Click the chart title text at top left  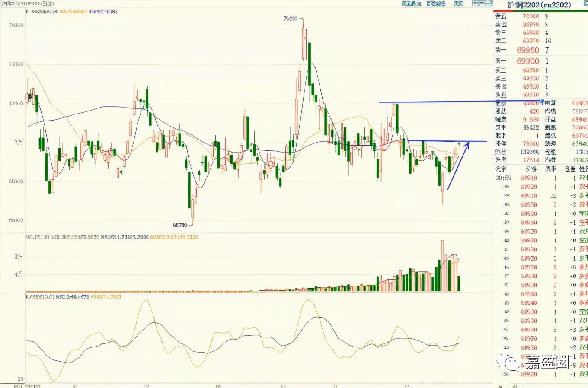click(27, 3)
